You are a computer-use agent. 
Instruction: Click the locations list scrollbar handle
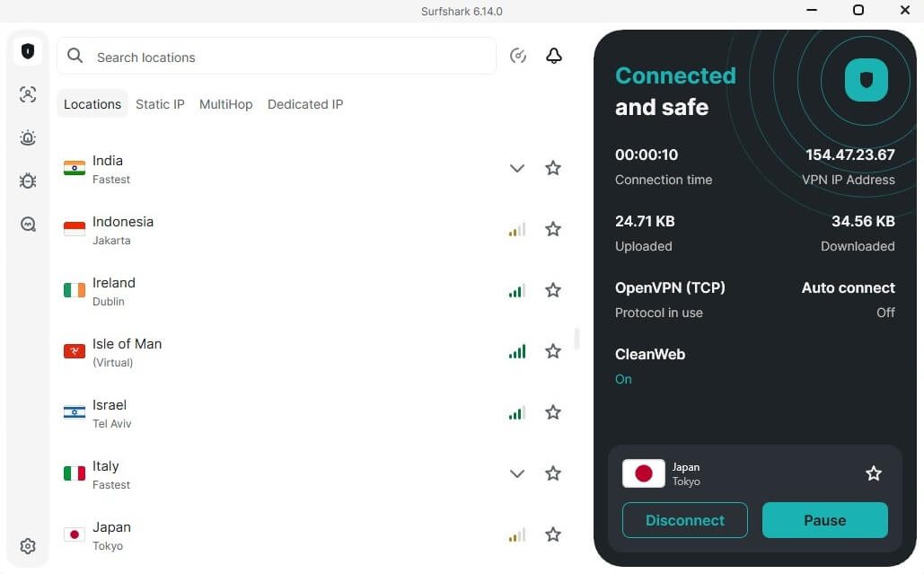(x=576, y=339)
